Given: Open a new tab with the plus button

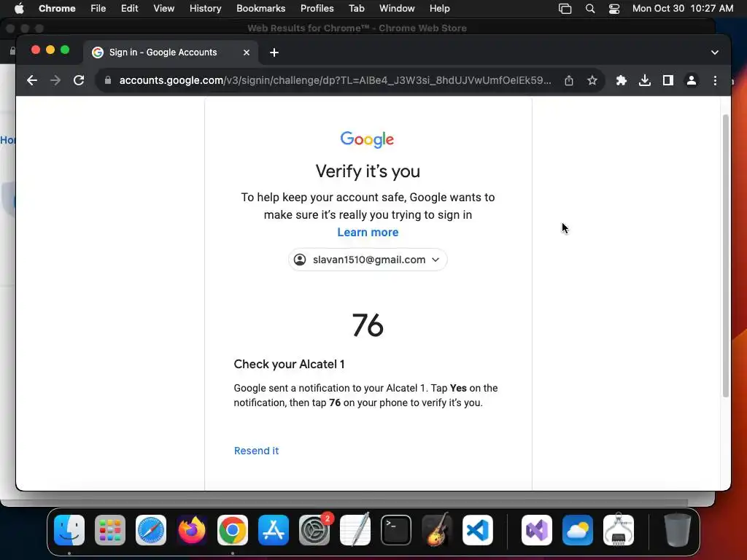Looking at the screenshot, I should (x=274, y=52).
